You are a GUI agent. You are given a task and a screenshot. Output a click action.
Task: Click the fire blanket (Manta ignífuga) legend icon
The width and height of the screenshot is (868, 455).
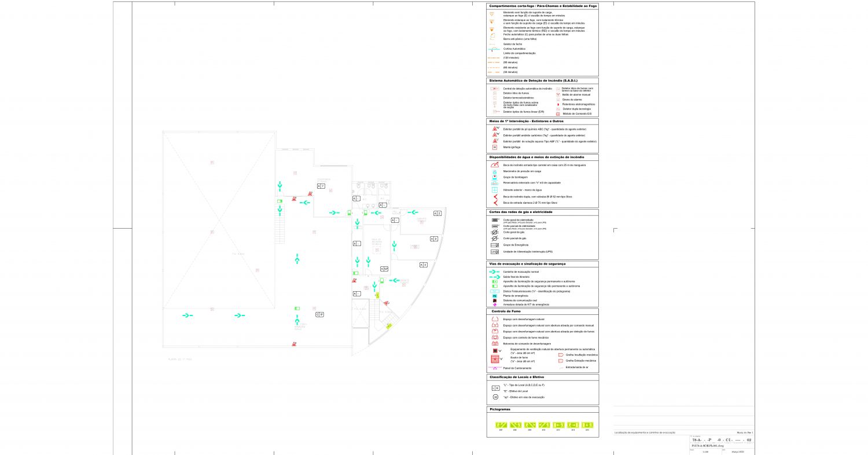tap(495, 148)
